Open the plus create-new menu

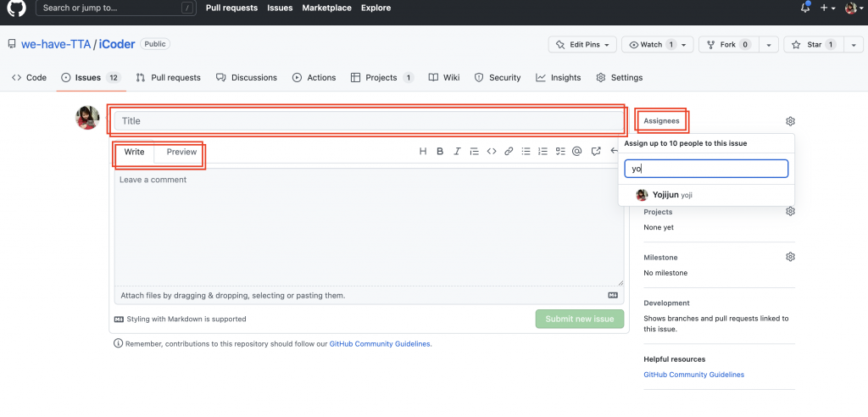[827, 8]
